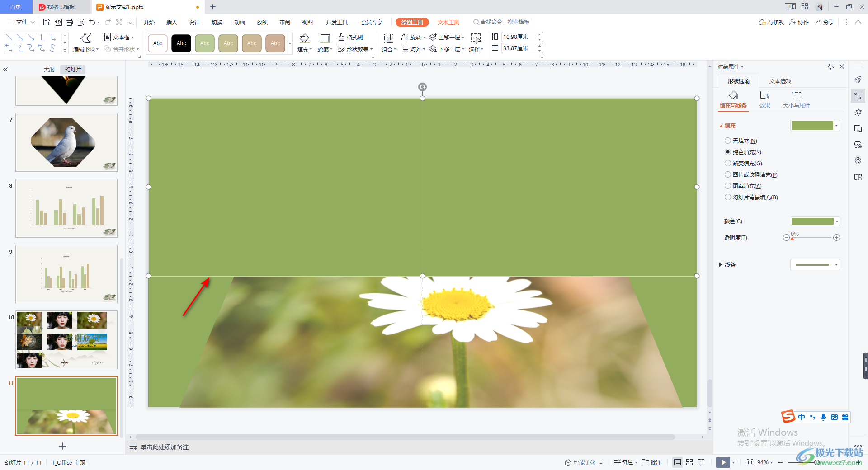
Task: Select Picture or Texture Fill option
Action: click(728, 174)
